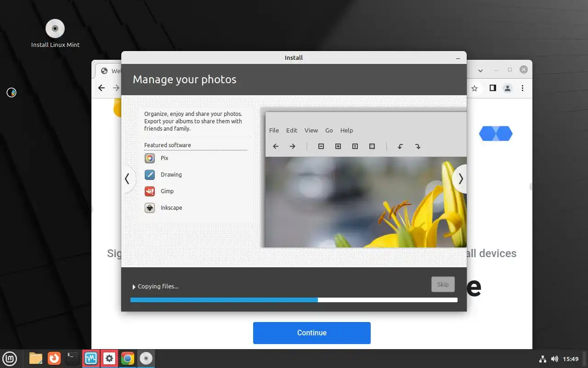Show the next installer slide
Viewport: 588px width, 368px height.
460,179
